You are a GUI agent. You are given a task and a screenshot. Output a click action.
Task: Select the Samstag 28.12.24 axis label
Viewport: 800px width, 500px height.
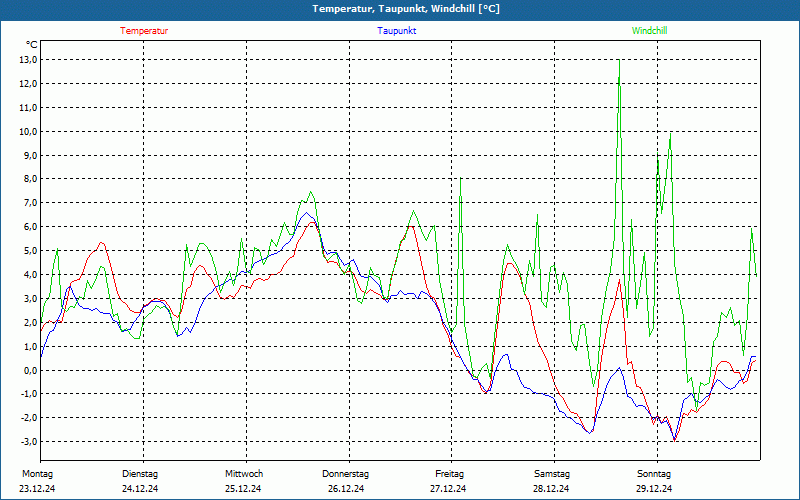click(x=552, y=481)
